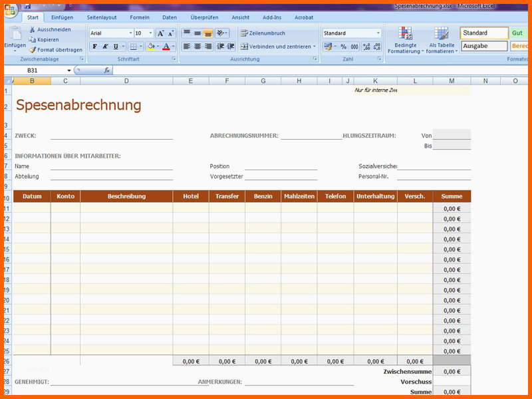Apply accounting currency number format
532x399 pixels.
coord(327,47)
